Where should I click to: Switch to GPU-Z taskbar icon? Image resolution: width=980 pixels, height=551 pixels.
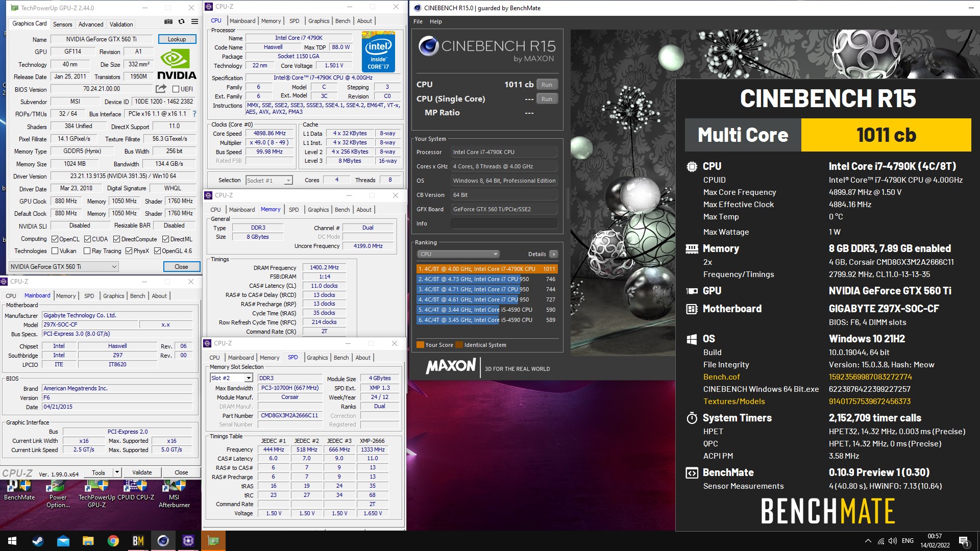click(213, 541)
